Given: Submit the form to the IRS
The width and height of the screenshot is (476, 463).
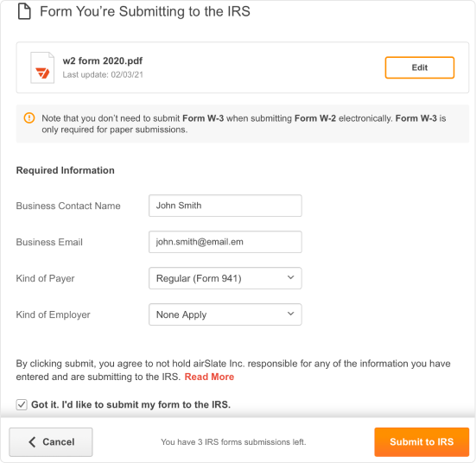Looking at the screenshot, I should (x=422, y=442).
